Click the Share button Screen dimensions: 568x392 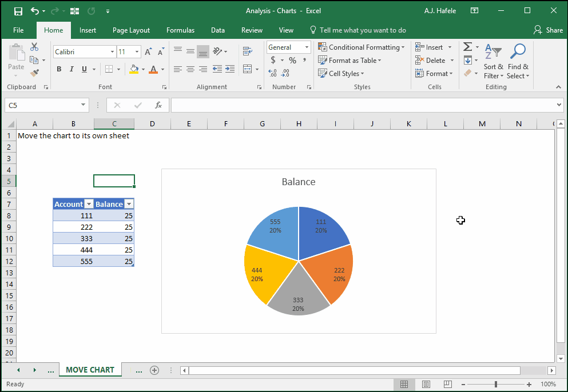pos(548,30)
